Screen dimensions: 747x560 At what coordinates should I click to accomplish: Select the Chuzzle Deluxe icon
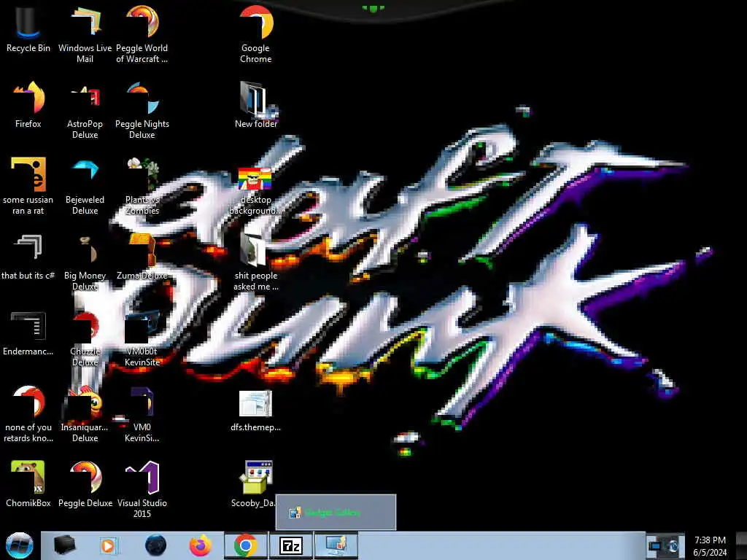coord(85,338)
